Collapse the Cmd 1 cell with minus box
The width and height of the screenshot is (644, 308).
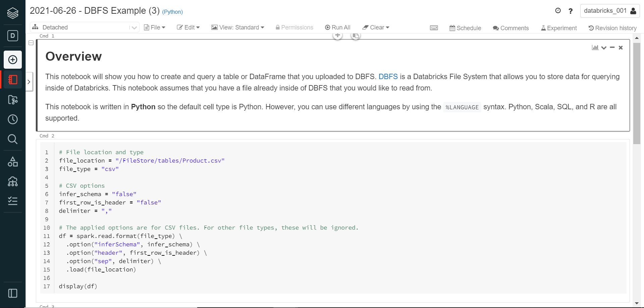(31, 43)
